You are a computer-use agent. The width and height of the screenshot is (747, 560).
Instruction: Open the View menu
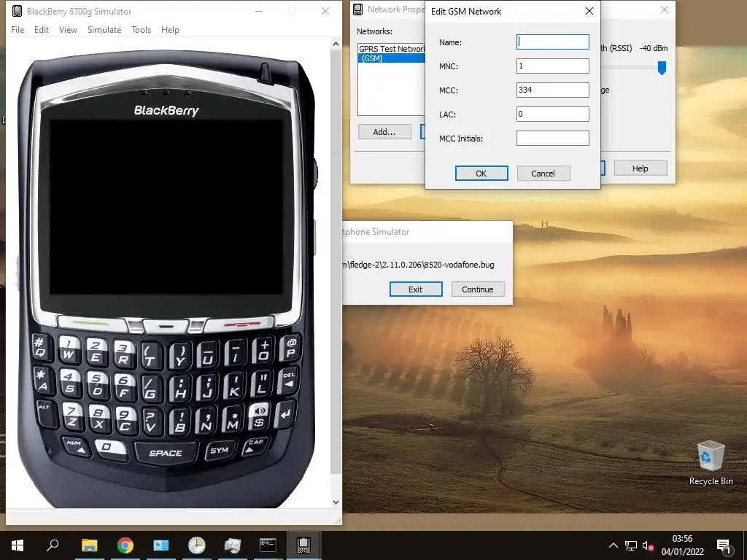tap(68, 29)
